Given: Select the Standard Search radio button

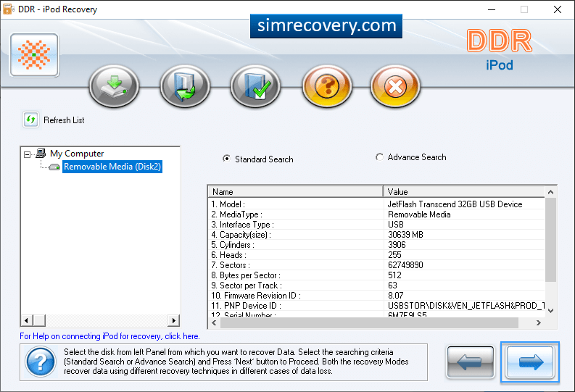Looking at the screenshot, I should click(x=227, y=159).
